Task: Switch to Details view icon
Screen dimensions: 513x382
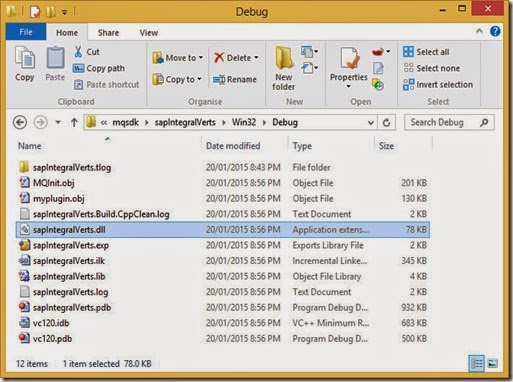Action: [x=476, y=363]
